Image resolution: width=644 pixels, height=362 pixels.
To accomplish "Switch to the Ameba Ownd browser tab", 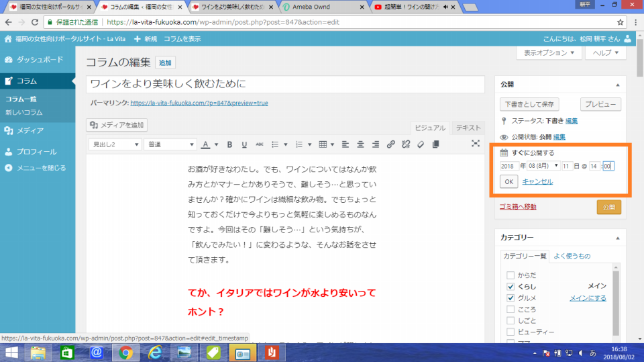I will click(325, 7).
